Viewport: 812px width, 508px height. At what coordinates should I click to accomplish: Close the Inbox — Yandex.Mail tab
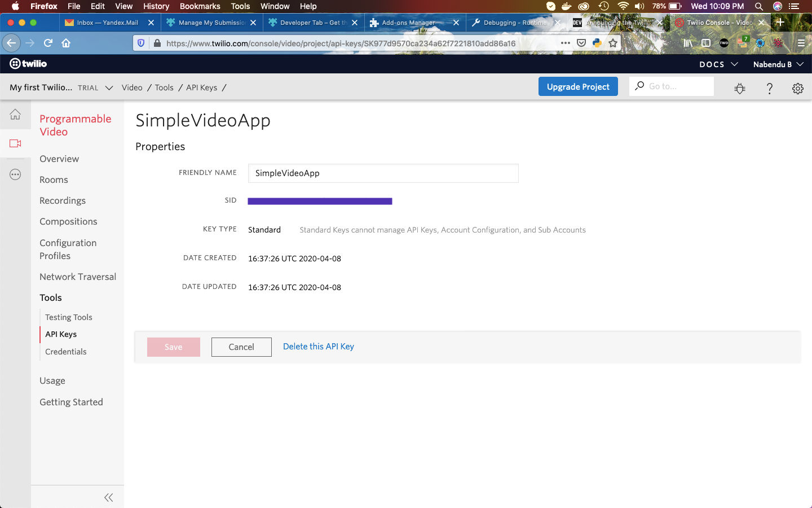tap(151, 23)
